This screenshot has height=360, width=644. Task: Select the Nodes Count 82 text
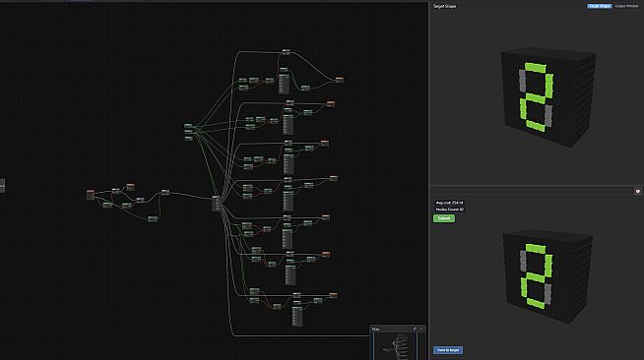tap(449, 210)
